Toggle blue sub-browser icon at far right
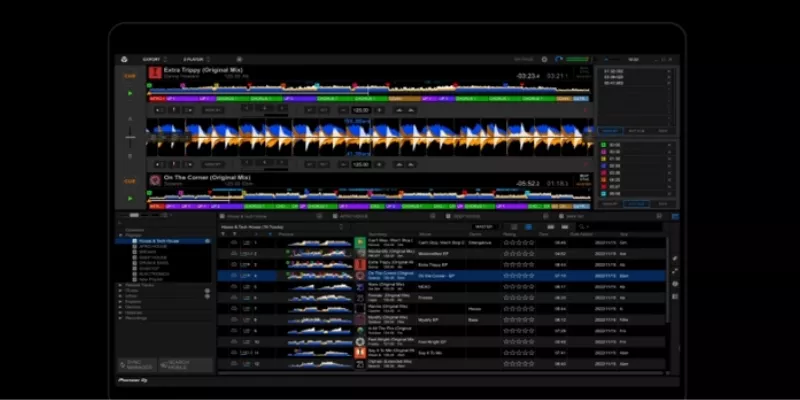800x400 pixels. pyautogui.click(x=675, y=216)
